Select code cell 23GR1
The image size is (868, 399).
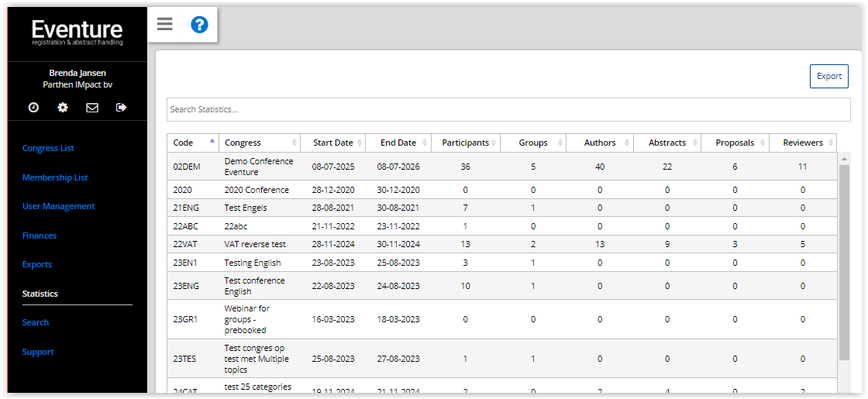pos(193,319)
